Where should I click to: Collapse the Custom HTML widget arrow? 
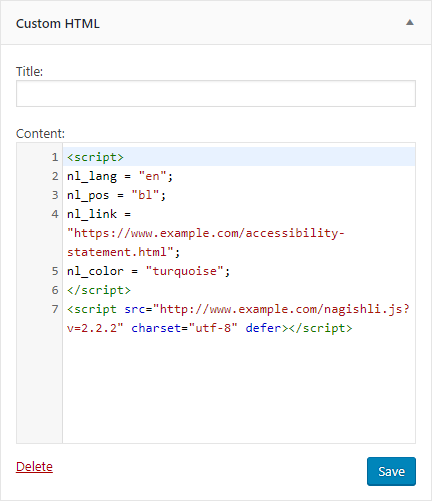[x=410, y=23]
